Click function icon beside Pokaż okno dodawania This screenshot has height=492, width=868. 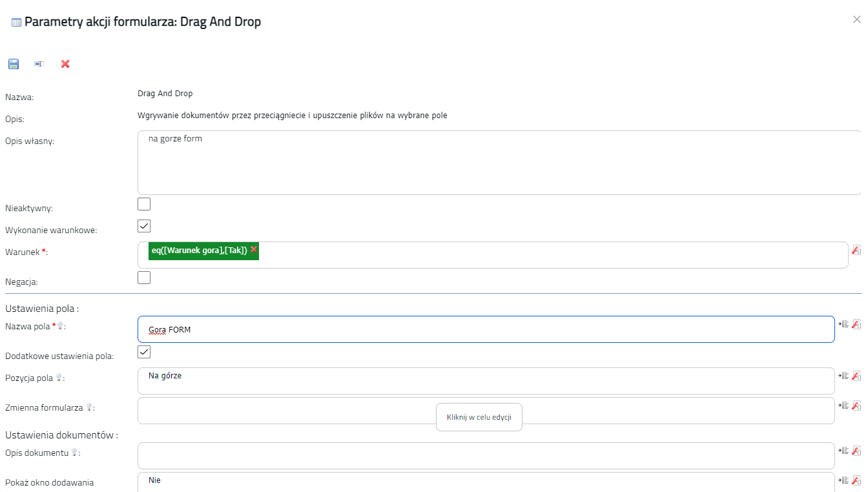(857, 480)
